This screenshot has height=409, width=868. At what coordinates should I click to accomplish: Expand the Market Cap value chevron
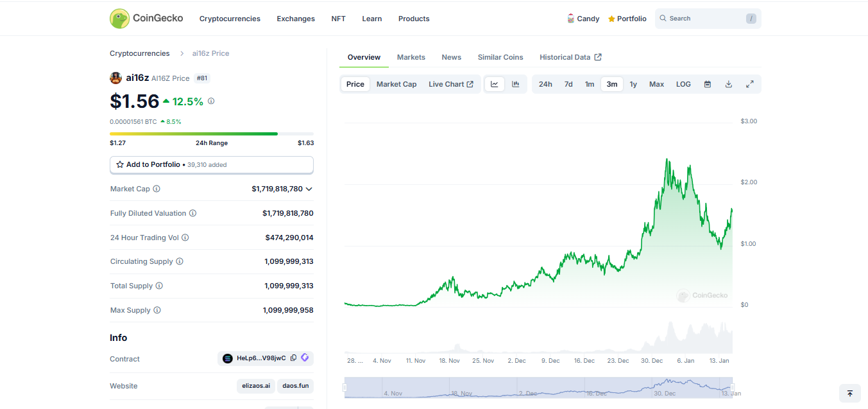pos(309,189)
